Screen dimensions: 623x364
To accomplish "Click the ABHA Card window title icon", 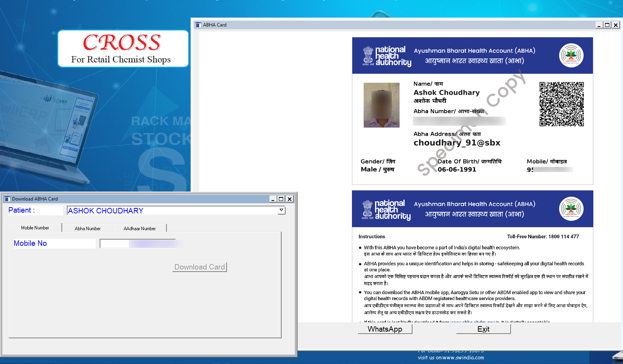I will pyautogui.click(x=198, y=25).
